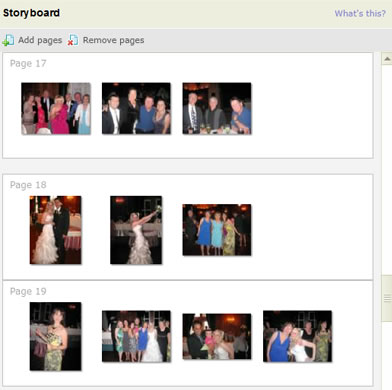The image size is (392, 390).
Task: Click the Page 17 label
Action: point(28,63)
